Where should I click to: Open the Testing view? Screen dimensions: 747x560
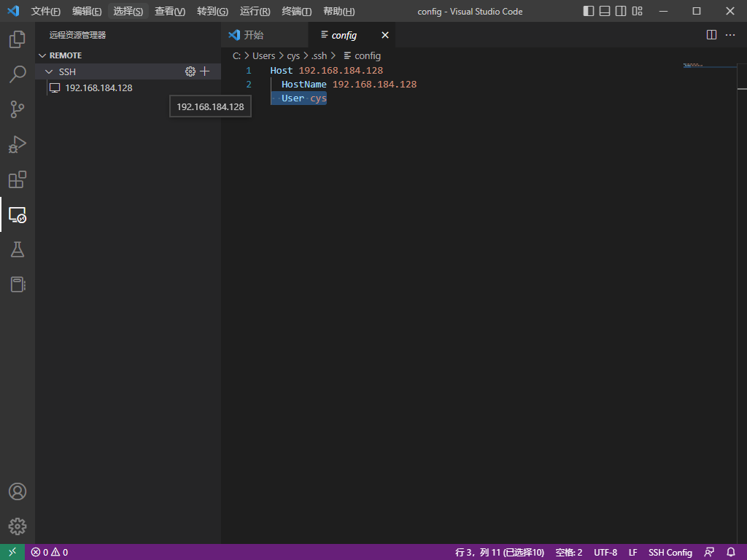coord(18,249)
